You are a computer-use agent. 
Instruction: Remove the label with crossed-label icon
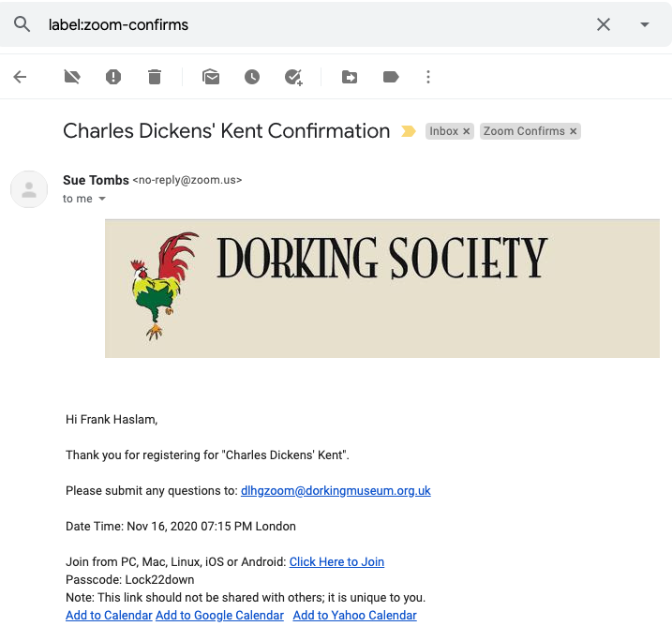[72, 77]
